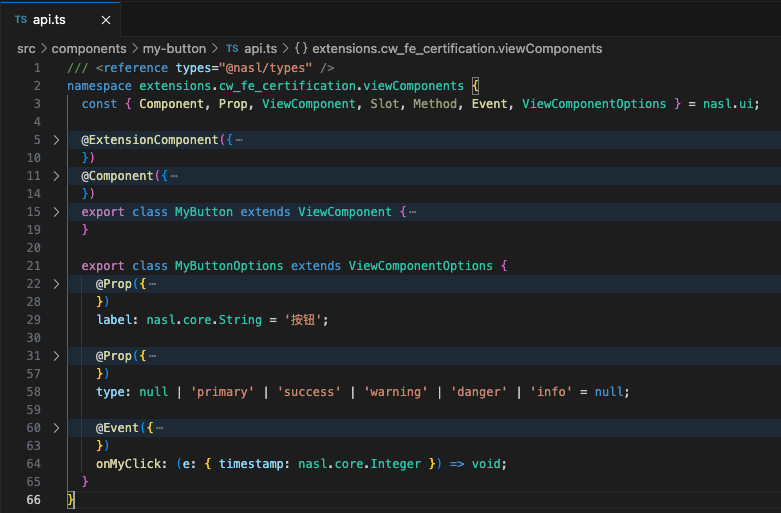Unfold the @Component decorator on line 11

coord(57,176)
